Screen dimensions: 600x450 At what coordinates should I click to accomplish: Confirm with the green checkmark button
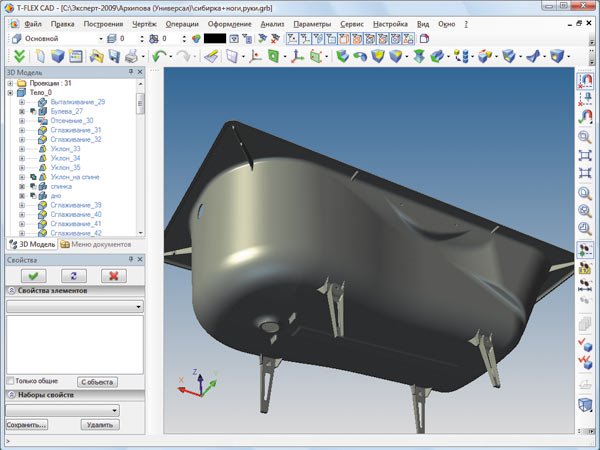point(34,276)
